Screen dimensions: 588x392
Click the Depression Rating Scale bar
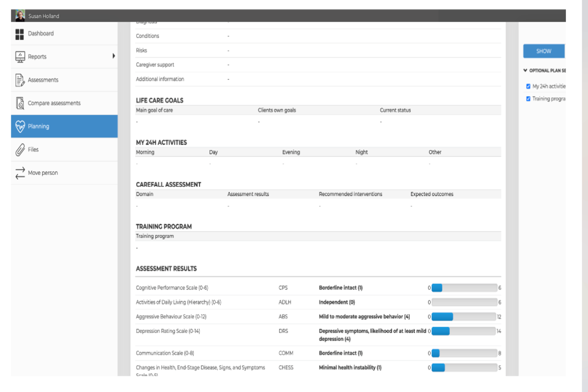(464, 331)
